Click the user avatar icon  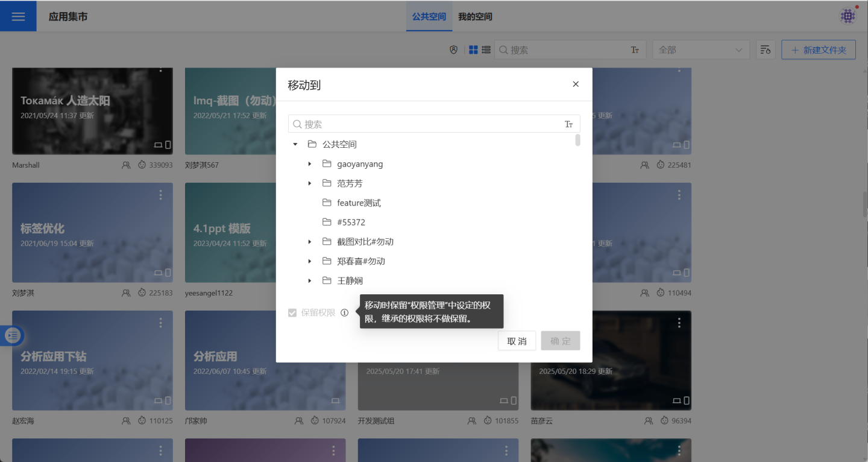[848, 16]
